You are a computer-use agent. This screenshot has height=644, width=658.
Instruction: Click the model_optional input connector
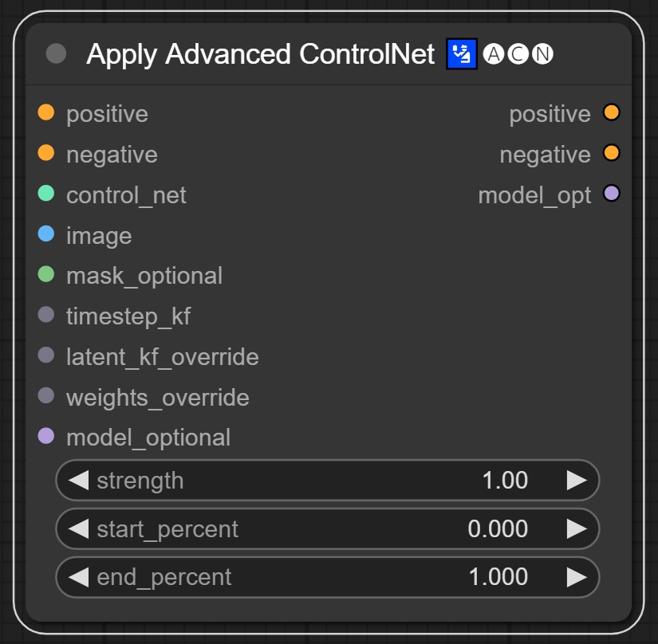click(x=46, y=437)
